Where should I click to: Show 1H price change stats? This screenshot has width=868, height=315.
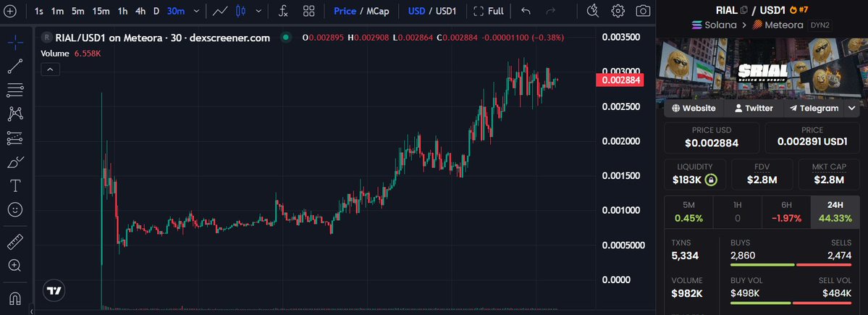pyautogui.click(x=738, y=212)
